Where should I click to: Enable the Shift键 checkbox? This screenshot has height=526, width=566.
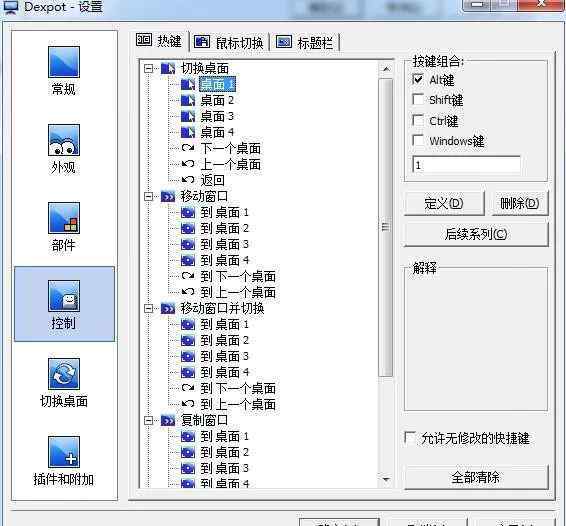coord(418,99)
